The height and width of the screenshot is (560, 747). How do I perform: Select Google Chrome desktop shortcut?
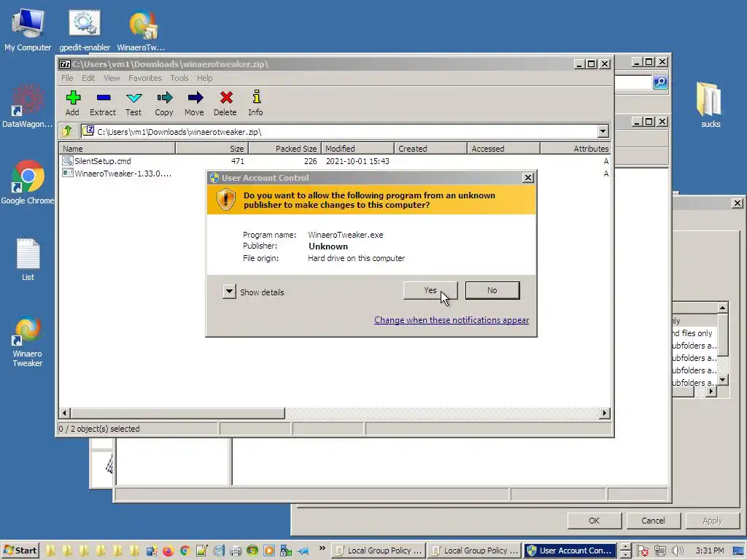27,183
